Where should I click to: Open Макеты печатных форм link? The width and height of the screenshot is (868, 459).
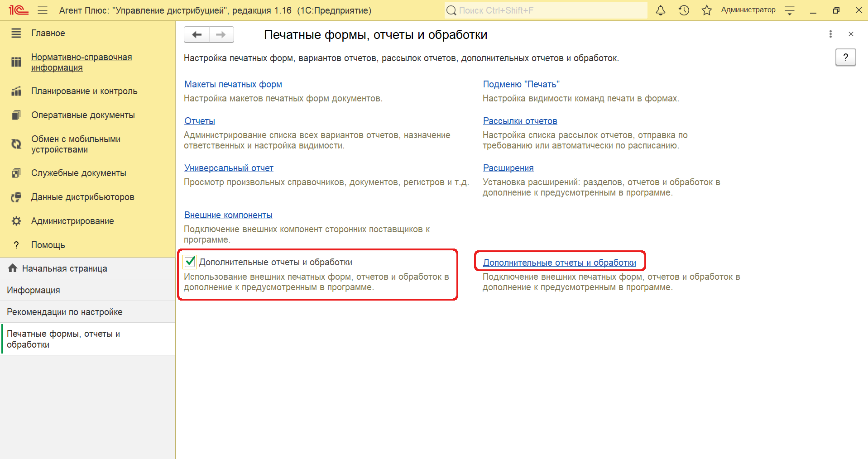point(233,84)
